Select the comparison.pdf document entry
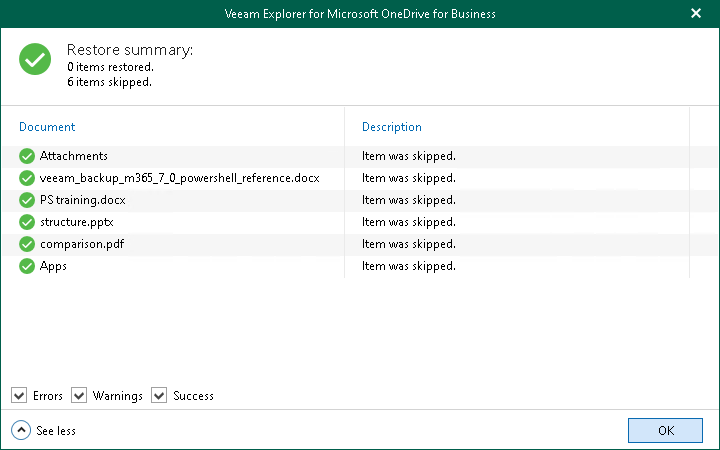This screenshot has height=450, width=720. (x=82, y=244)
